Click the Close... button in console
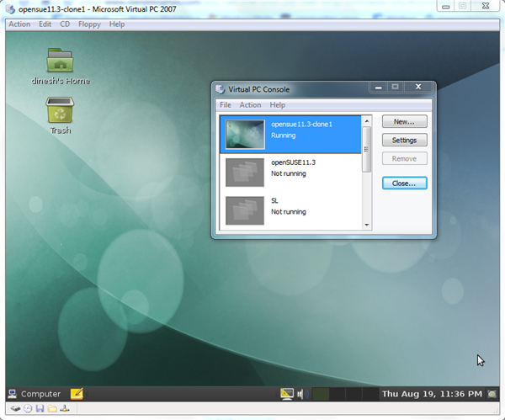 coord(405,183)
